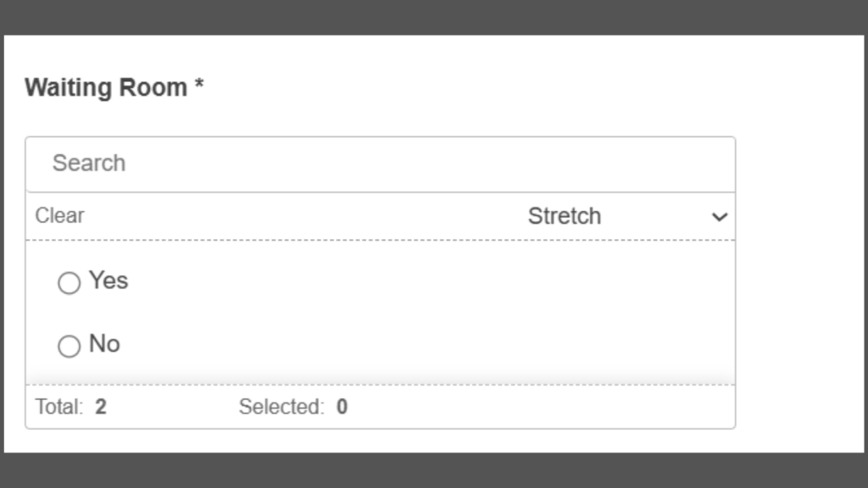
Task: Click the word Stretch in the combo box
Action: 565,217
